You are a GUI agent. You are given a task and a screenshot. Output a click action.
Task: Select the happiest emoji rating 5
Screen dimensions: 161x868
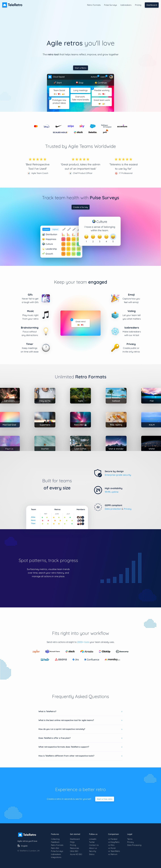pyautogui.click(x=113, y=237)
